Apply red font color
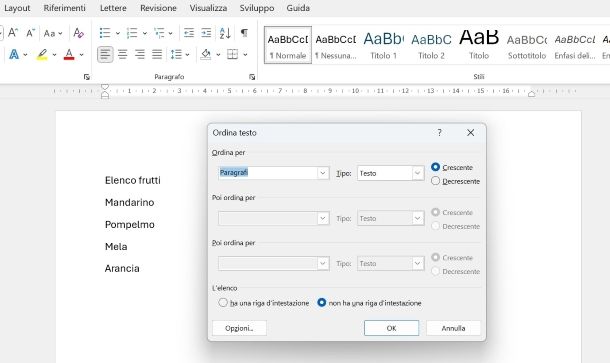 (x=69, y=54)
